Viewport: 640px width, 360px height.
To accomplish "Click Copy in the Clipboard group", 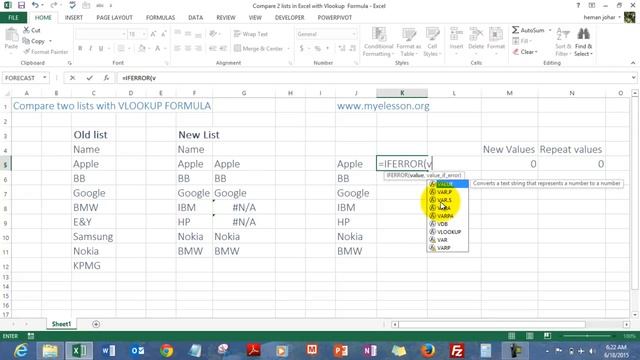I will pyautogui.click(x=34, y=41).
